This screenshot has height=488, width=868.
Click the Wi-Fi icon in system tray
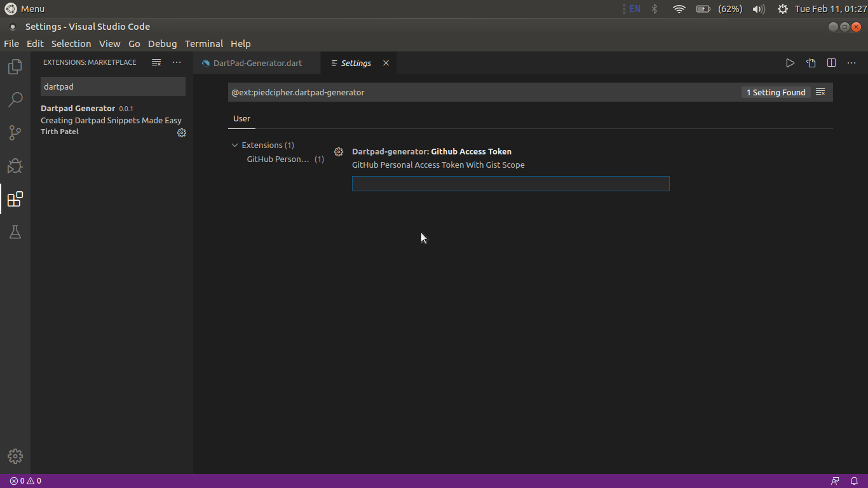(679, 9)
